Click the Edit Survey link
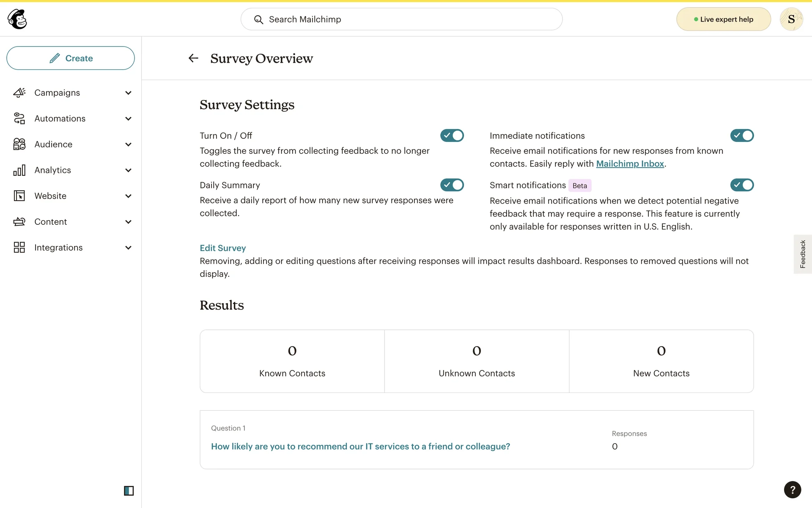This screenshot has height=508, width=812. point(222,248)
